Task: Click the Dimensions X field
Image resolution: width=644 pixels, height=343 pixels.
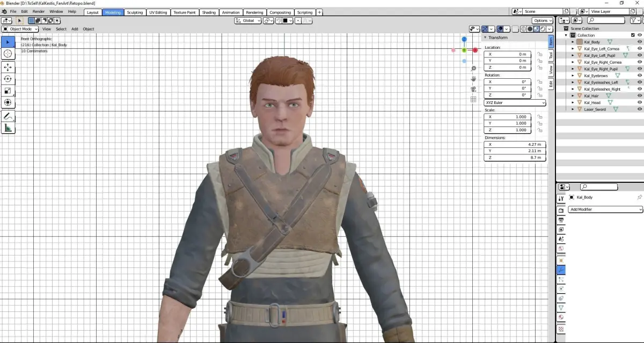Action: point(515,144)
